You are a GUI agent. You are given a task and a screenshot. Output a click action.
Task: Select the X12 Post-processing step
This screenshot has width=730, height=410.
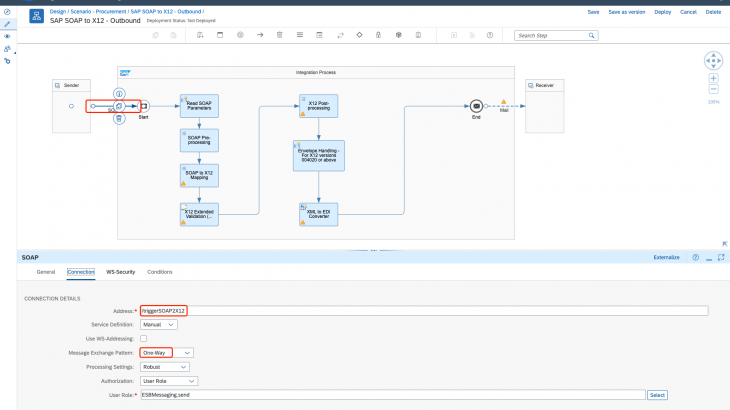pos(318,106)
